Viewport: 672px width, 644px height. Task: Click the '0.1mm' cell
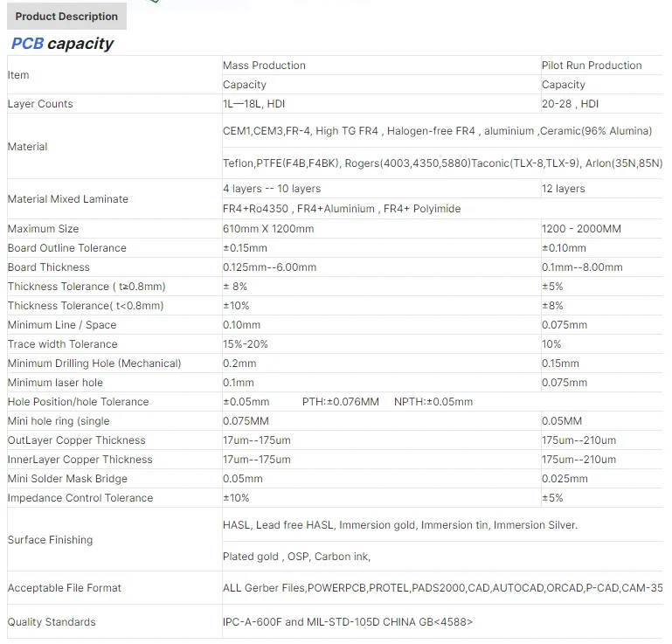239,382
